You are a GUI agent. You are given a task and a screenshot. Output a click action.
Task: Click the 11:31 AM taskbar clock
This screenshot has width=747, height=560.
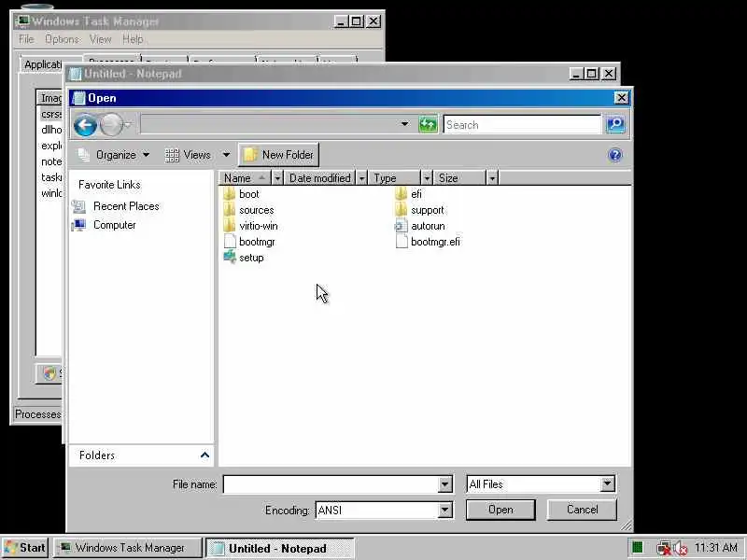pyautogui.click(x=716, y=548)
